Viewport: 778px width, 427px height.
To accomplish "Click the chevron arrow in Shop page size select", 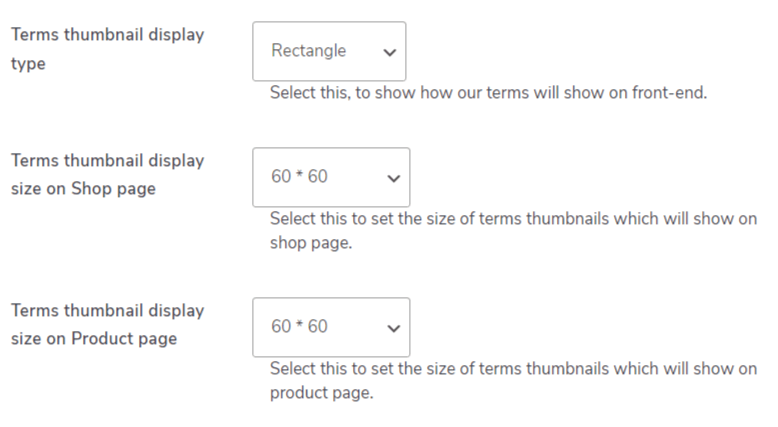I will coord(393,179).
